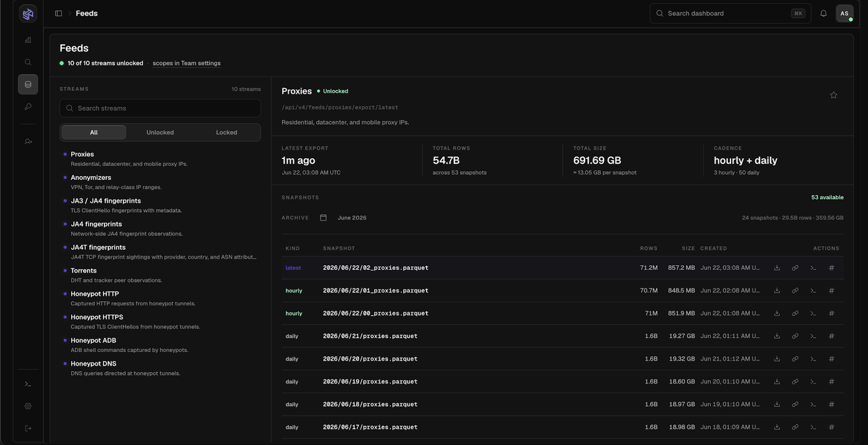Download the 01_proxies.parquet hourly snapshot

[777, 290]
